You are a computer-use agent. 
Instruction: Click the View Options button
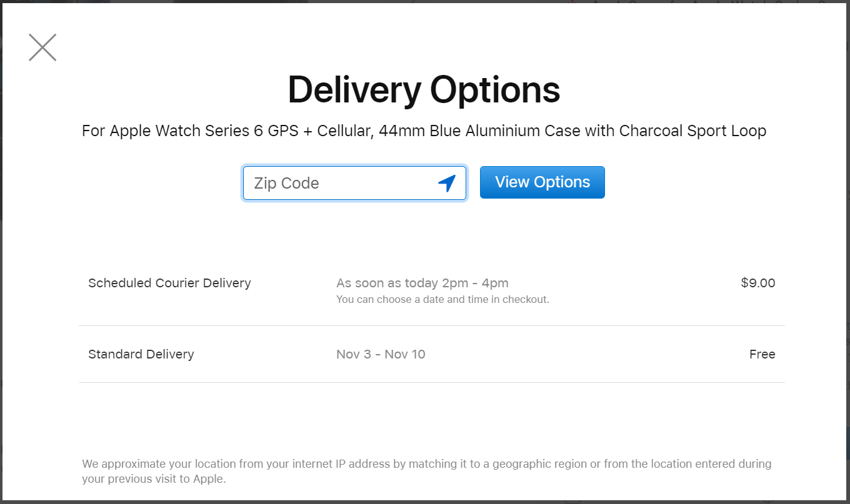point(542,182)
